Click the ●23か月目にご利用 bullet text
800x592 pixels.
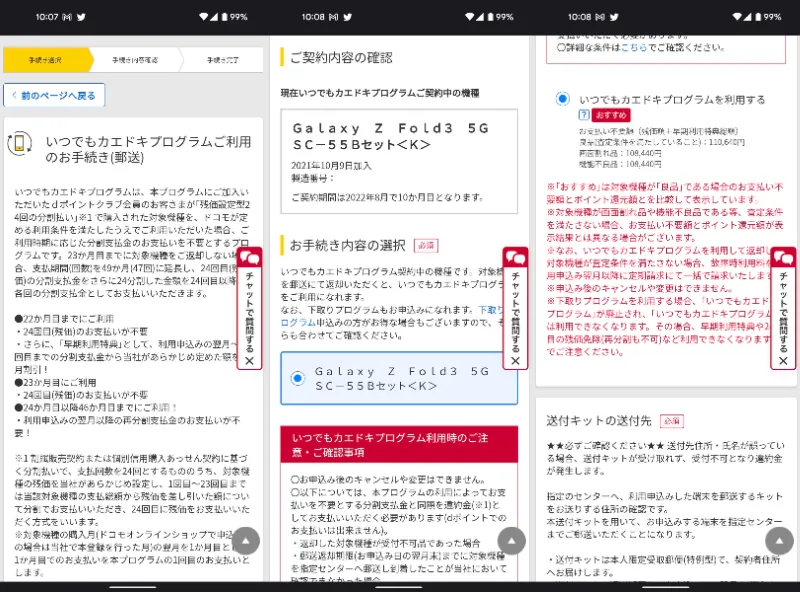(x=55, y=382)
